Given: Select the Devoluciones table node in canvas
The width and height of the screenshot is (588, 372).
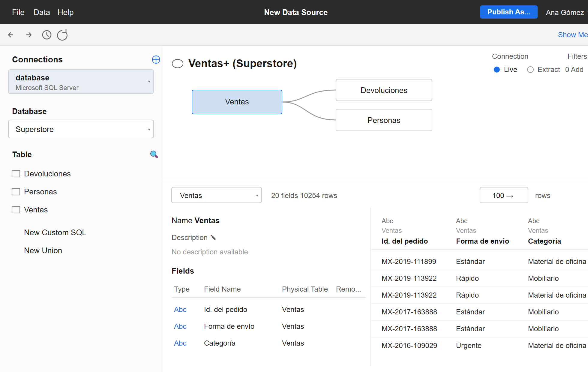Looking at the screenshot, I should (384, 90).
